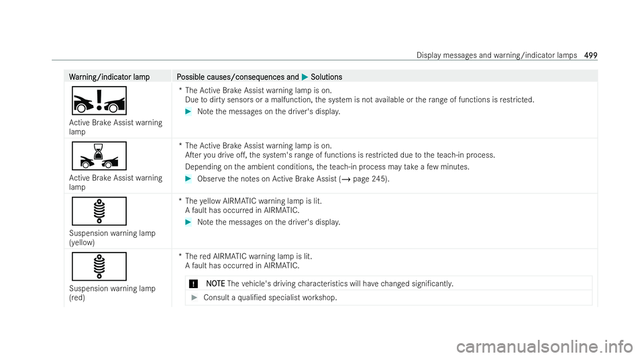Click the grey arrow before 'Consult a qualified'
Image resolution: width=644 pixels, height=358 pixels.
[x=195, y=298]
